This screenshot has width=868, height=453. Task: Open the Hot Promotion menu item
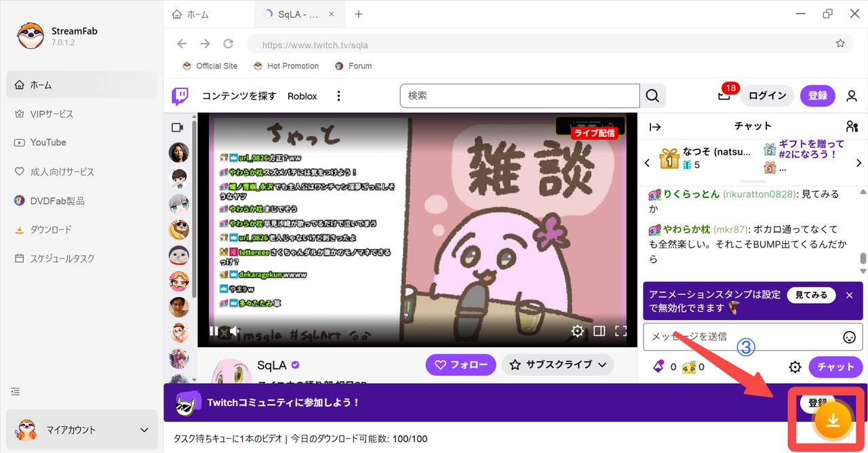(286, 66)
